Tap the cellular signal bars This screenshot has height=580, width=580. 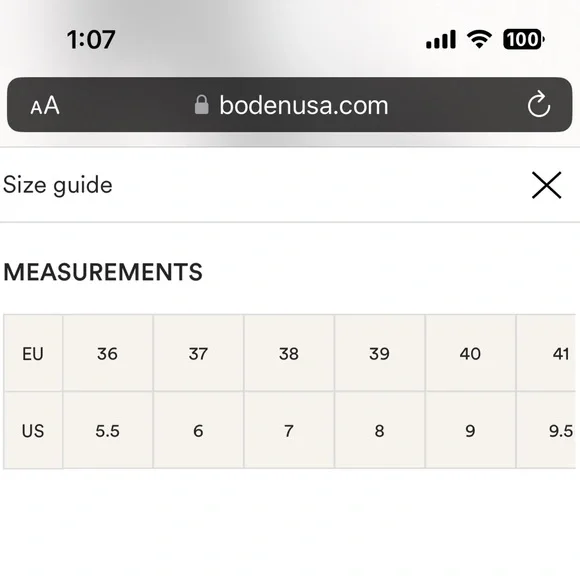(x=441, y=40)
